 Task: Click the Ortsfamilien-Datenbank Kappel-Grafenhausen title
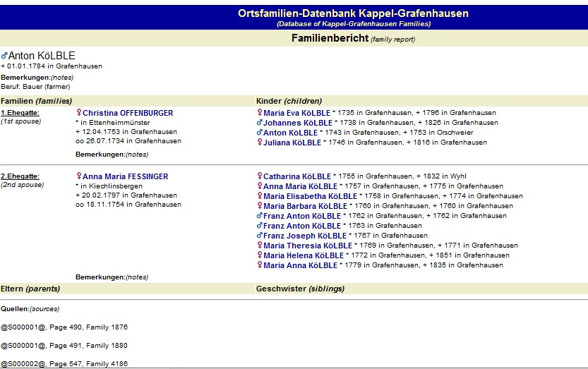[353, 13]
